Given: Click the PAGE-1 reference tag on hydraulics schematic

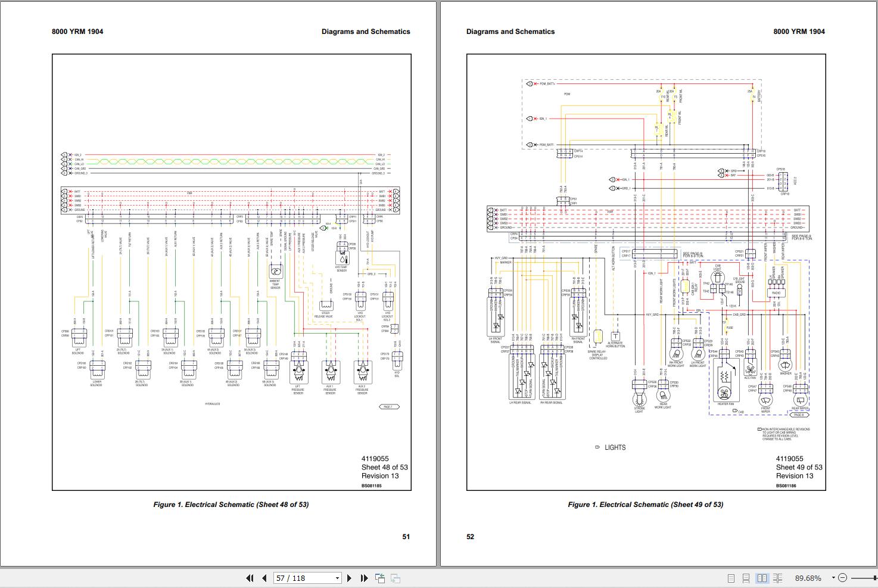Looking at the screenshot, I should point(388,407).
